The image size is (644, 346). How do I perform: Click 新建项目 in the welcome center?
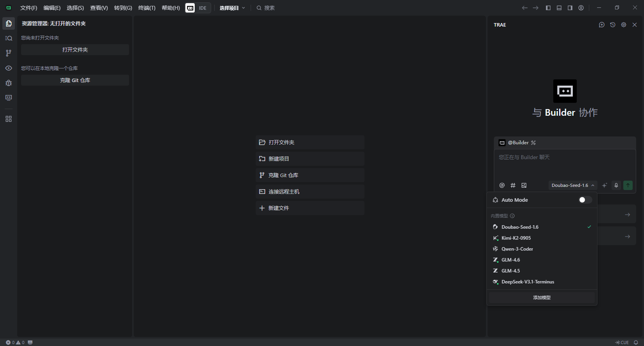tap(310, 159)
